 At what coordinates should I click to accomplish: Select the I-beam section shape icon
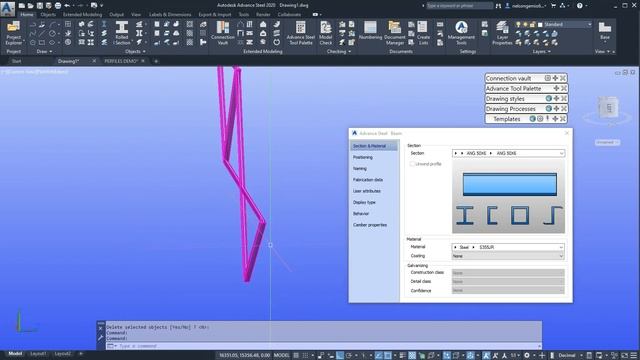[464, 215]
